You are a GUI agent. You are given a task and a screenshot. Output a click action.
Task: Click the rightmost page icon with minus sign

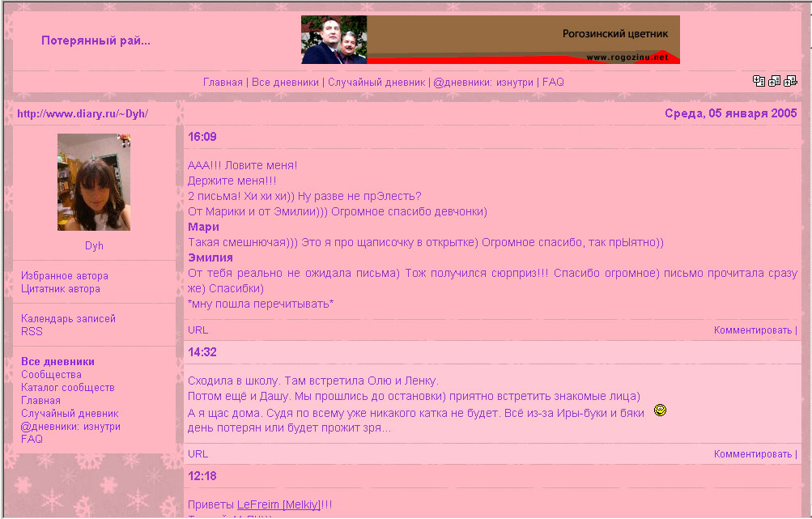click(791, 81)
